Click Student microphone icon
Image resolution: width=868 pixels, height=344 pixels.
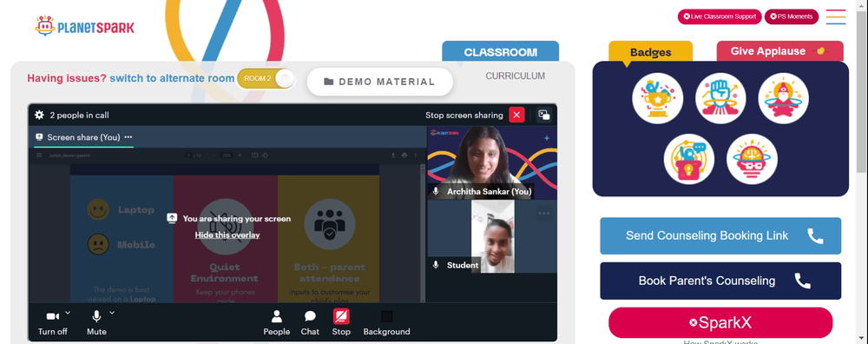[x=437, y=265]
